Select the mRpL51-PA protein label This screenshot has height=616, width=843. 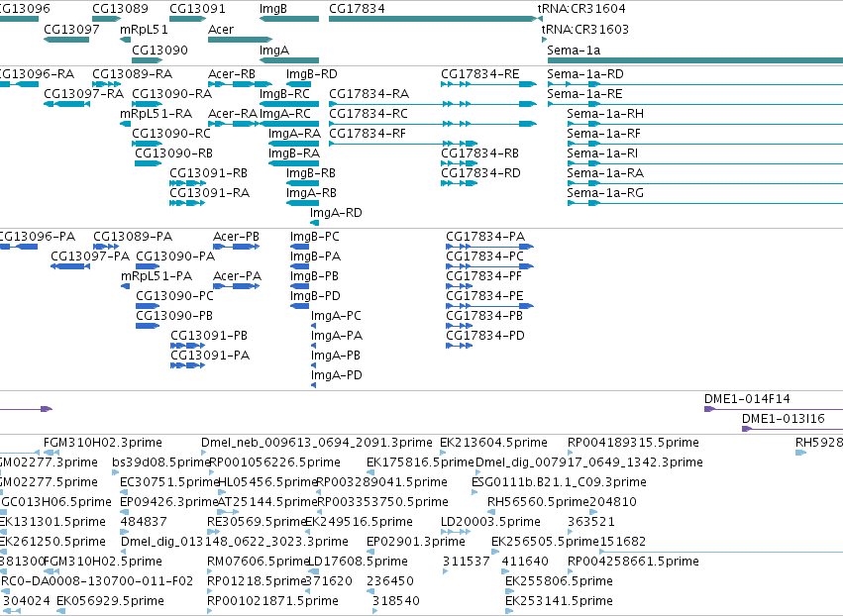(156, 276)
